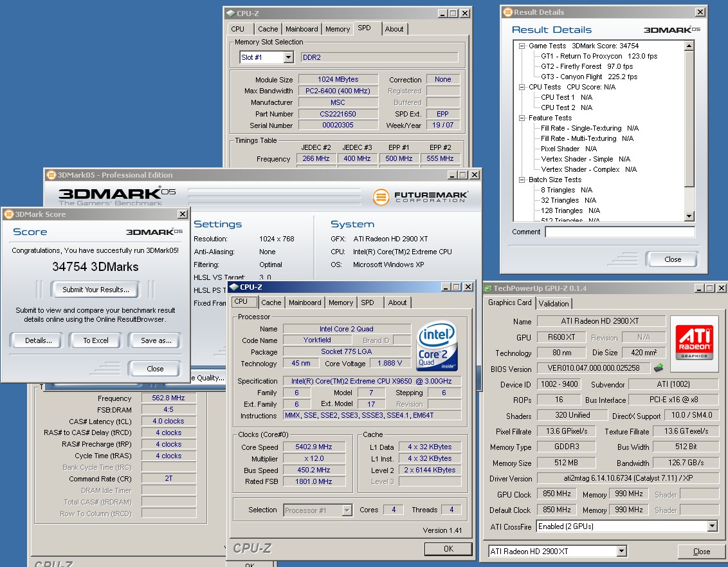Click the GPU-Z title bar icon
Viewport: 728px width, 567px height.
(x=487, y=288)
